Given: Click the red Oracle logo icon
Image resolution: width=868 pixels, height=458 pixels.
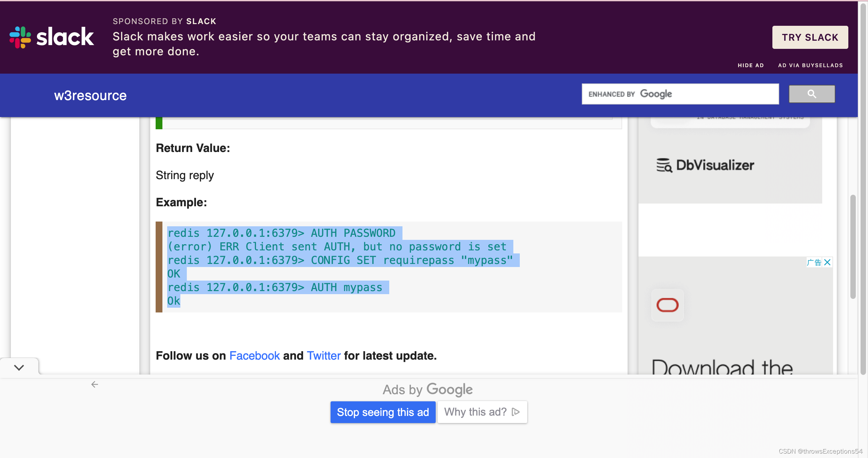Looking at the screenshot, I should (667, 305).
